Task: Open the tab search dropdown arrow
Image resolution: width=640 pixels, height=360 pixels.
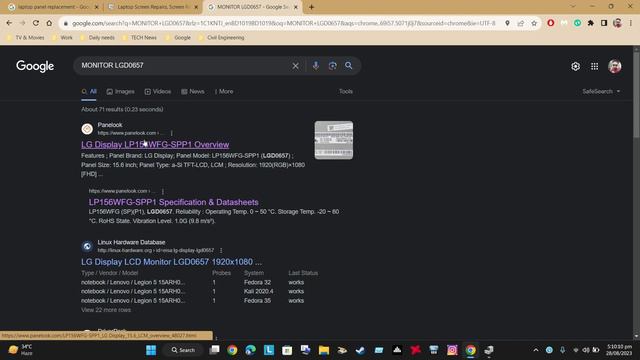Action: click(x=573, y=7)
